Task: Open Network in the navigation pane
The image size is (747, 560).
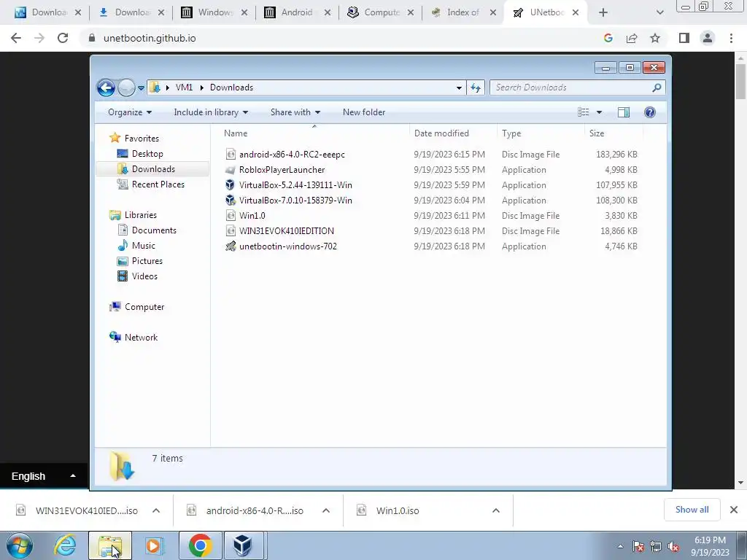Action: (141, 337)
